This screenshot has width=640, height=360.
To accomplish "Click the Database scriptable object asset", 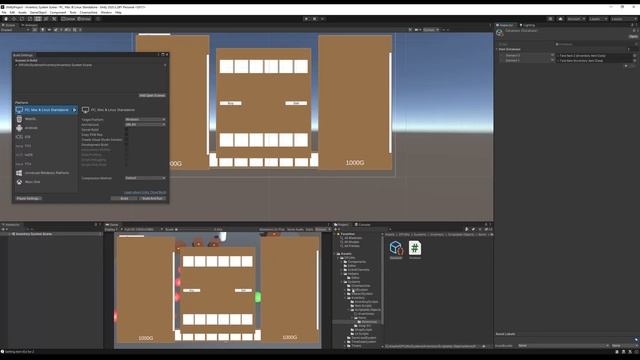I will coord(396,249).
